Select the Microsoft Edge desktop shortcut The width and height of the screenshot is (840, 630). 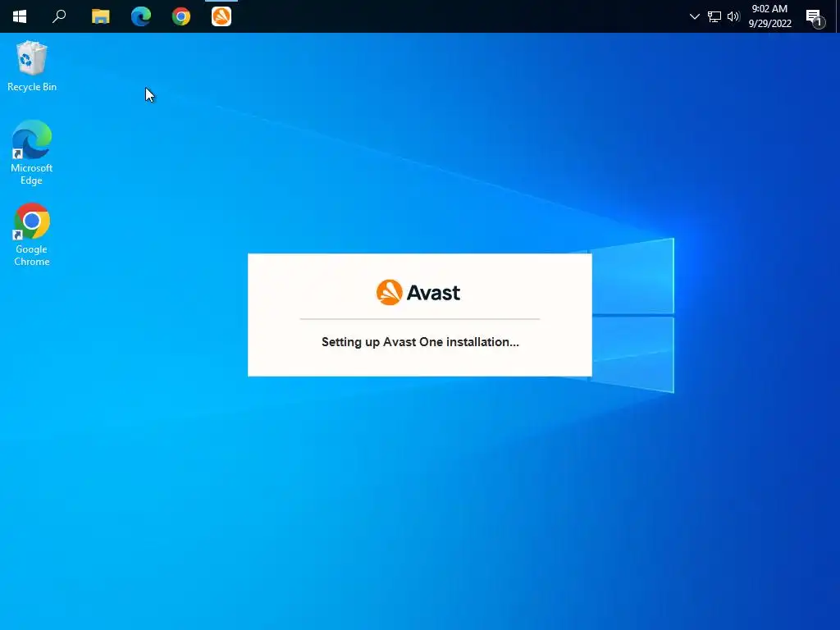click(32, 153)
